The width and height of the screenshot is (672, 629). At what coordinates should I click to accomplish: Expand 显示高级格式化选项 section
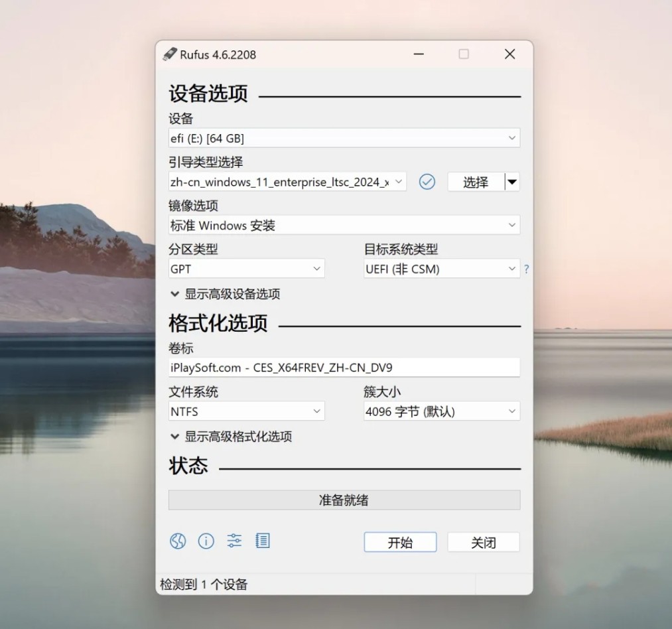click(x=232, y=437)
